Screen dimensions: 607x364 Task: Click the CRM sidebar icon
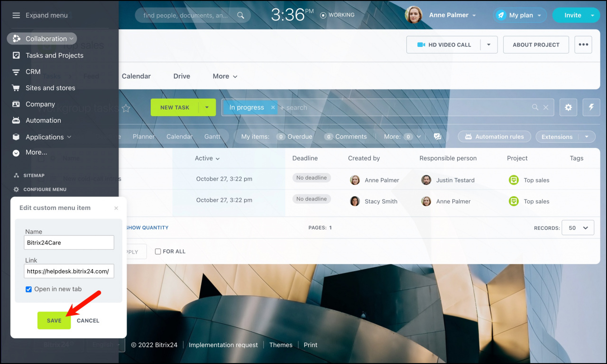[x=16, y=72]
